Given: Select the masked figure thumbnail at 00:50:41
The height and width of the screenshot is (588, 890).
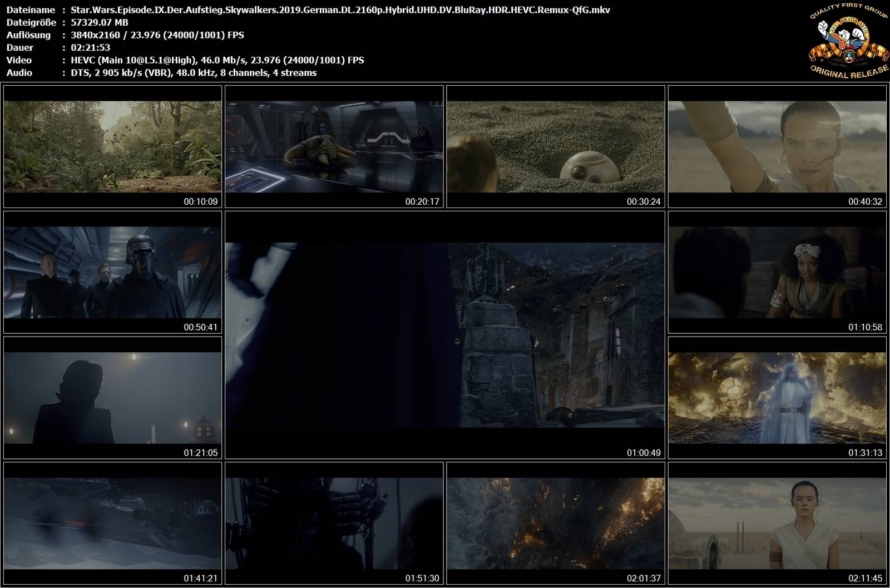Looking at the screenshot, I should point(112,272).
